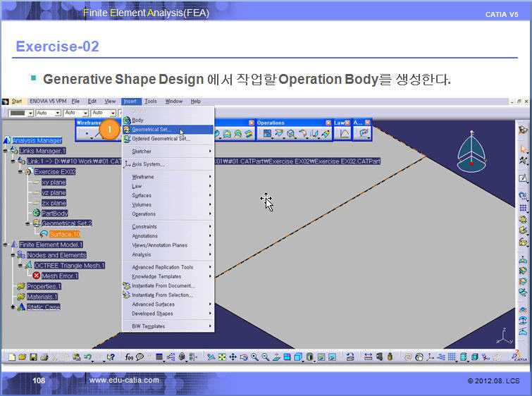Open the Wireframe submenu
532x396 pixels.
[x=168, y=177]
